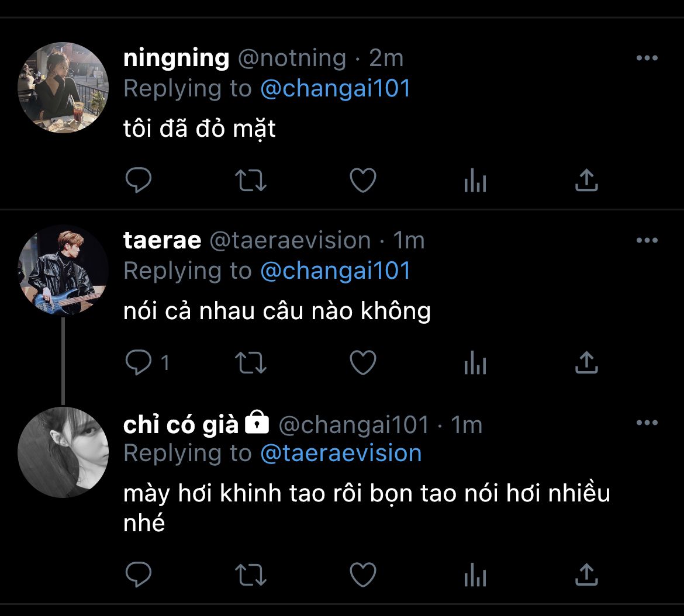684x616 pixels.
Task: Retweet taerae's tweet
Action: click(x=251, y=363)
